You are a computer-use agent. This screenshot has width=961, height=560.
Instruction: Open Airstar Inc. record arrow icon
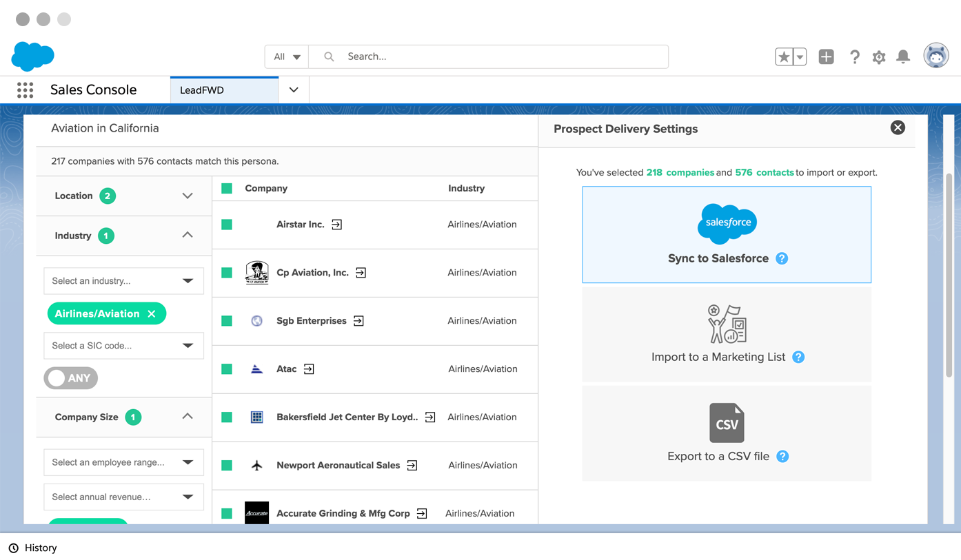336,225
